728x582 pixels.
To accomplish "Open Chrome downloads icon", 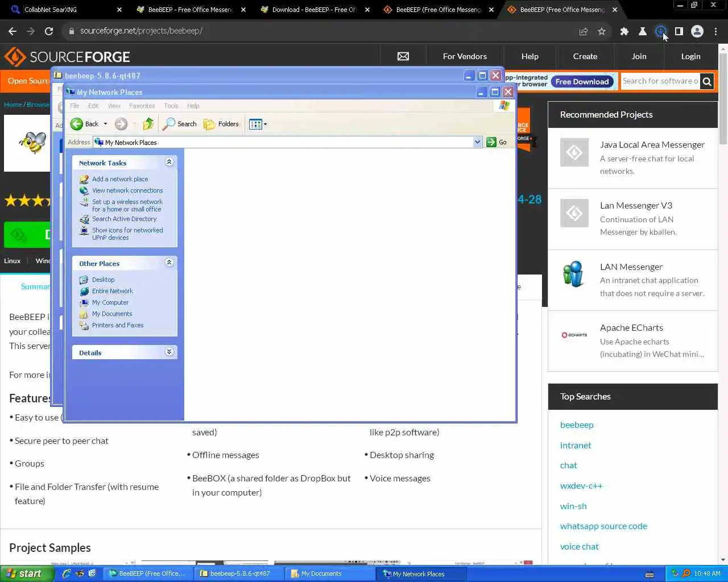I will click(x=660, y=31).
